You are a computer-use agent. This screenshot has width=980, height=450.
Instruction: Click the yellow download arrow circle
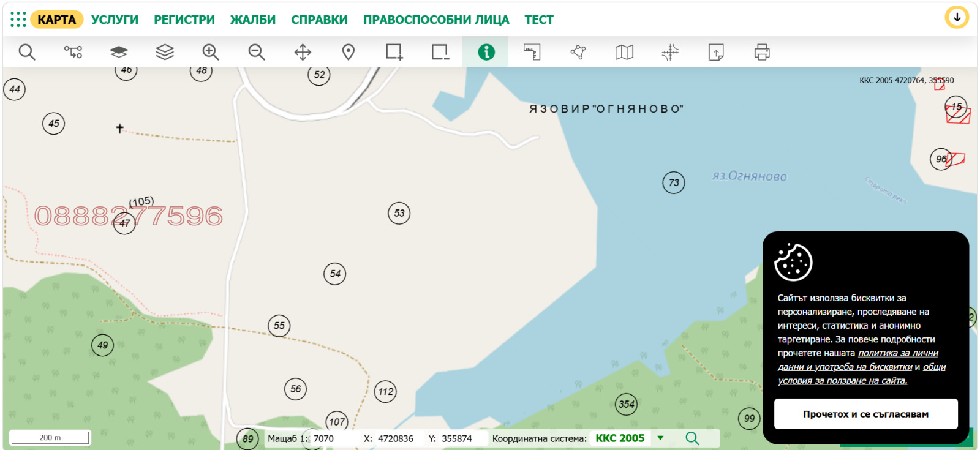point(957,17)
